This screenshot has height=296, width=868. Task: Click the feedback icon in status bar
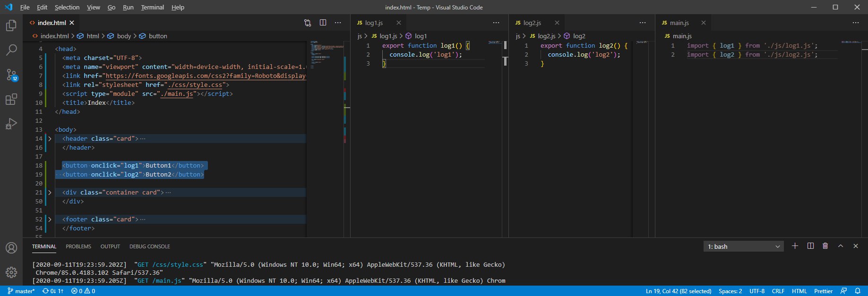[x=843, y=291]
